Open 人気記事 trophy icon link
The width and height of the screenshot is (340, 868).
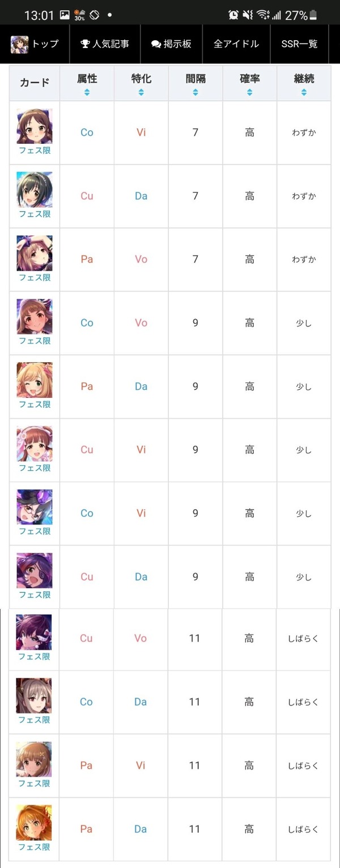click(85, 44)
